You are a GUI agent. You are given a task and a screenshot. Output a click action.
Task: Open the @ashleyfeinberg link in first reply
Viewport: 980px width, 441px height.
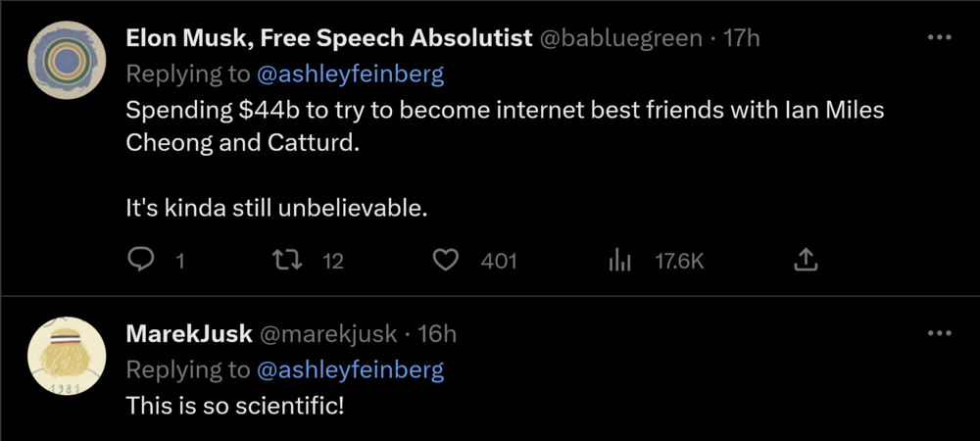(x=350, y=74)
